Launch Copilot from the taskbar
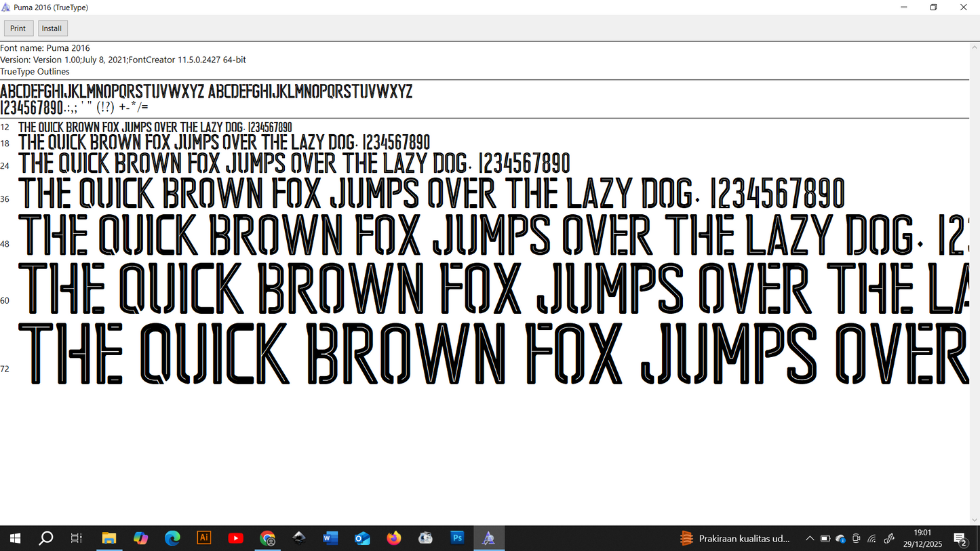 click(140, 538)
